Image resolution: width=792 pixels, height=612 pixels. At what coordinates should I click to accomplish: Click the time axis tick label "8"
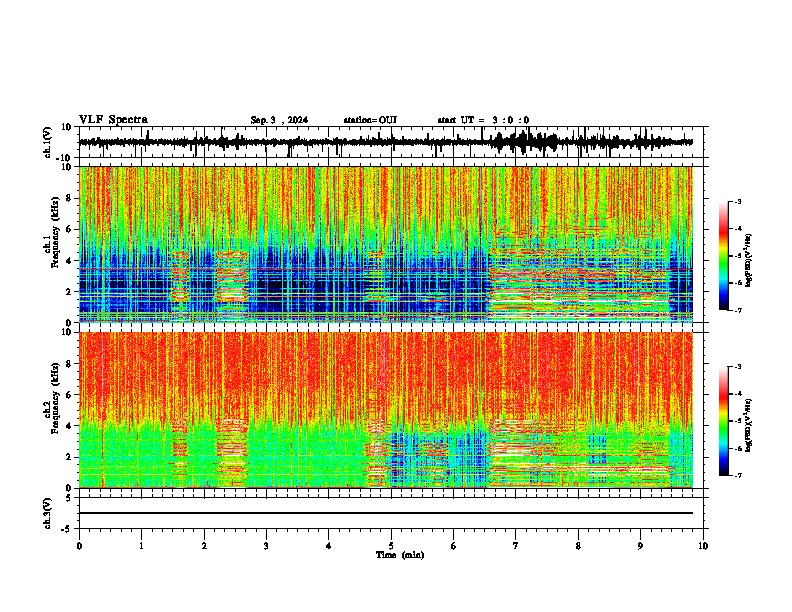[578, 546]
